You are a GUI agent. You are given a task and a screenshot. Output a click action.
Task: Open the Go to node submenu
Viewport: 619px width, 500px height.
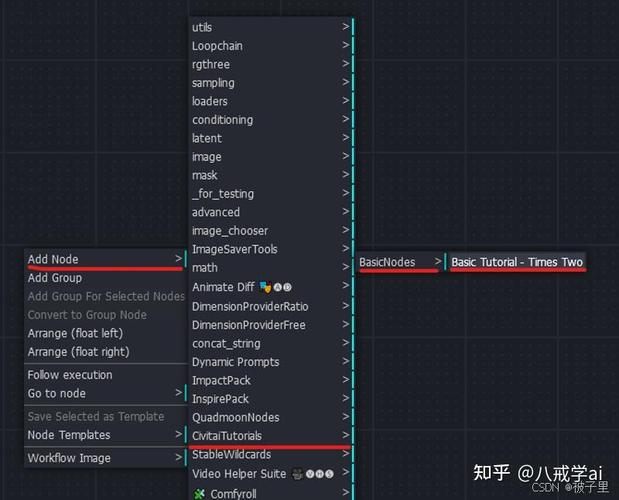105,393
